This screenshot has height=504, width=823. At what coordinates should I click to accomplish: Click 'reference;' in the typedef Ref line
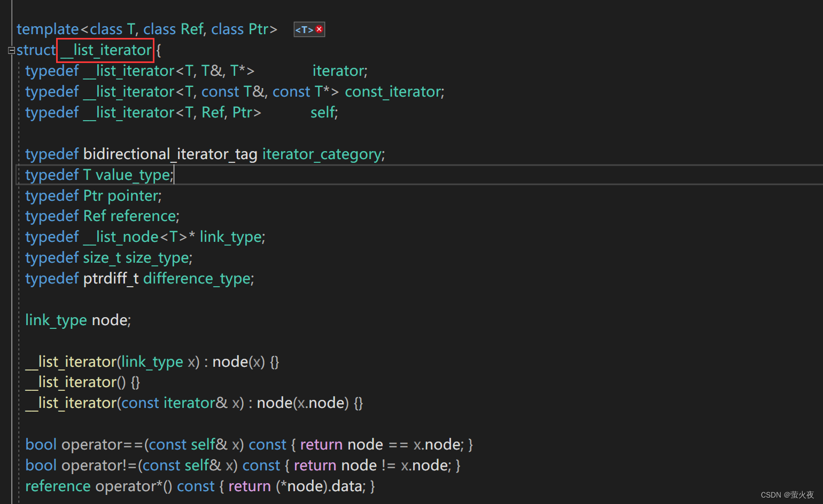(145, 216)
